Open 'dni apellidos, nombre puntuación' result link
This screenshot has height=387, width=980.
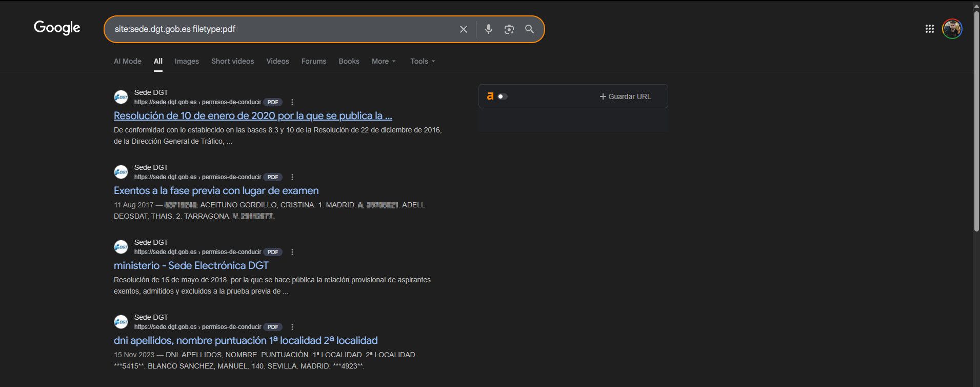[246, 340]
